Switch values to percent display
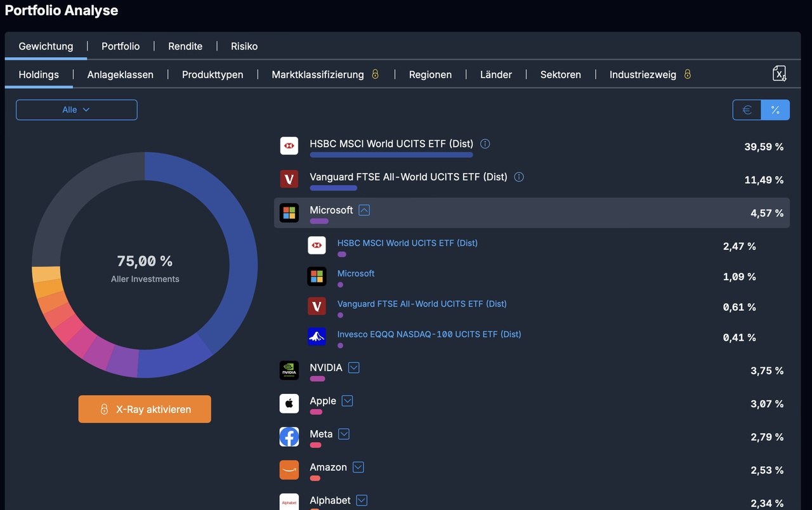Image resolution: width=812 pixels, height=510 pixels. [775, 110]
